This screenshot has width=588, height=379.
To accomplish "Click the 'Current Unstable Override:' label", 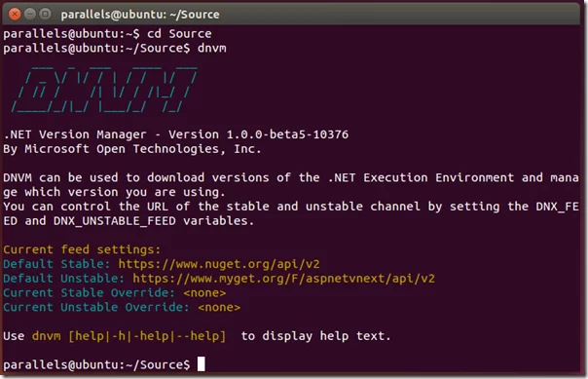I will coord(96,307).
